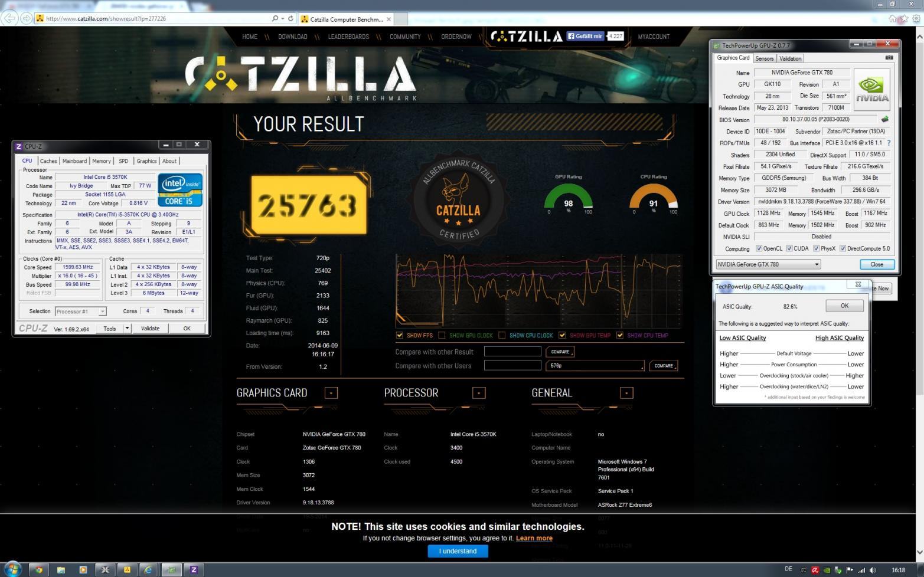Open LEADERBOARDS in the Catzilla navigation
The width and height of the screenshot is (924, 577).
(348, 37)
